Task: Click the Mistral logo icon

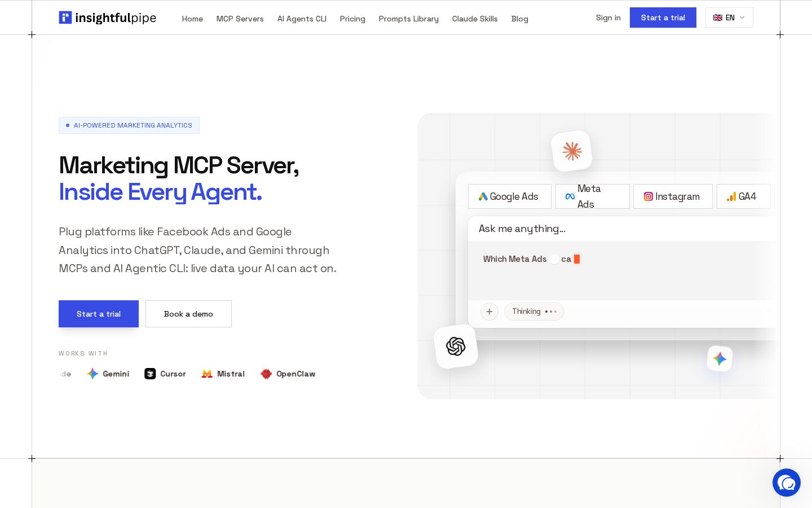Action: coord(207,374)
